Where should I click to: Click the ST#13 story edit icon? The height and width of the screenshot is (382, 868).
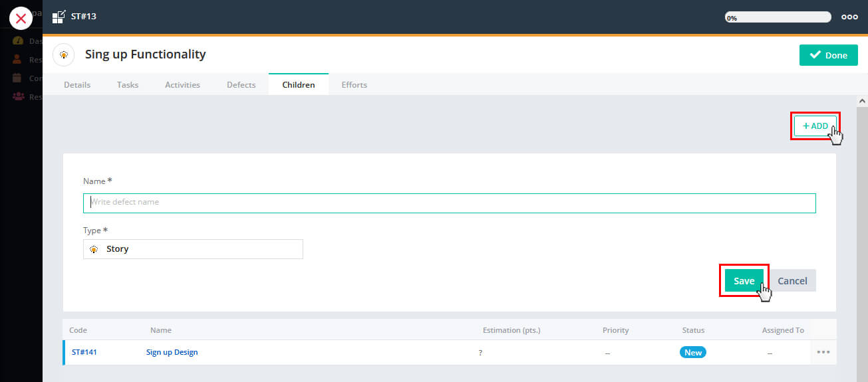coord(59,17)
